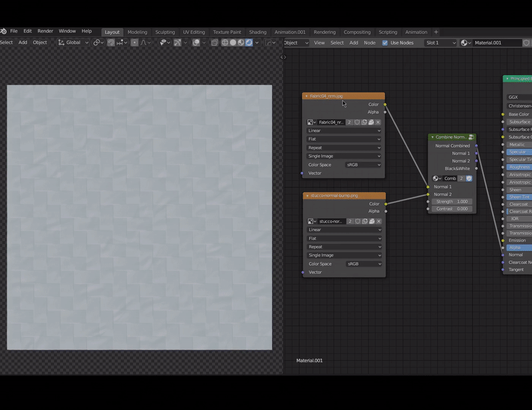Toggle viewport overlays icon
This screenshot has width=532, height=410.
pos(196,43)
